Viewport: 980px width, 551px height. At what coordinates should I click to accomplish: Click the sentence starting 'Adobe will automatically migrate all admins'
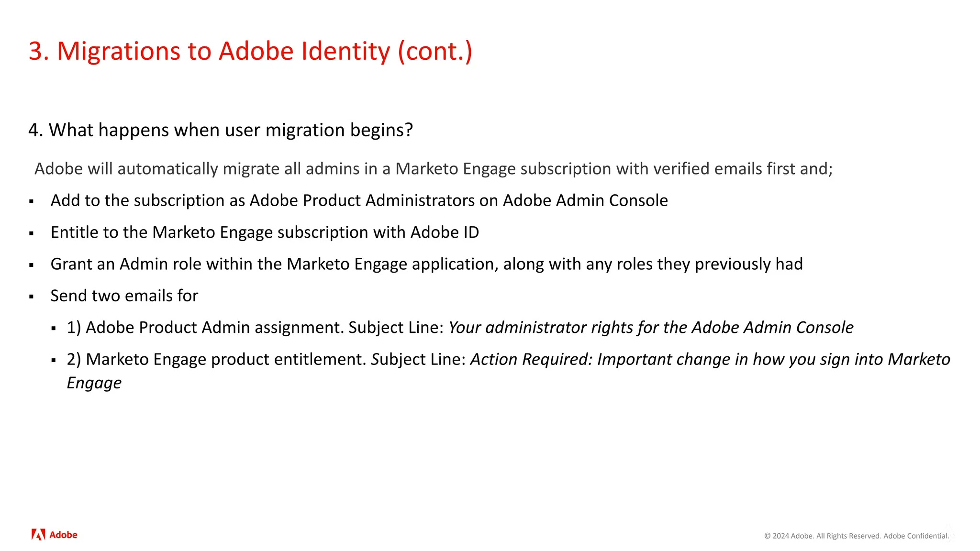[x=434, y=169]
